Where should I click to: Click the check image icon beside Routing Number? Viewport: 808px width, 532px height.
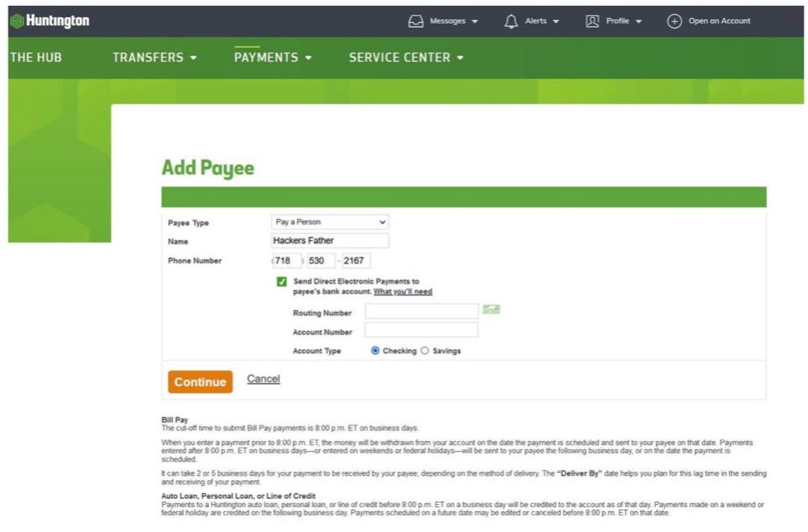tap(492, 309)
